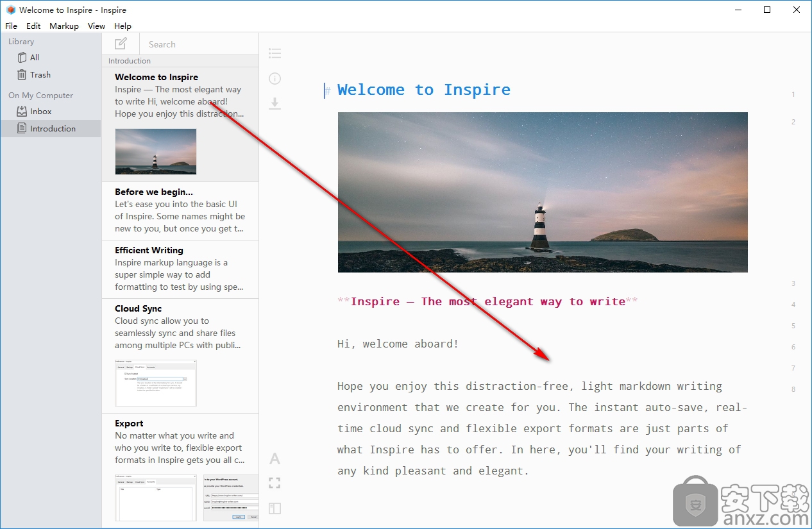Click the Inbox tray icon

[x=22, y=111]
